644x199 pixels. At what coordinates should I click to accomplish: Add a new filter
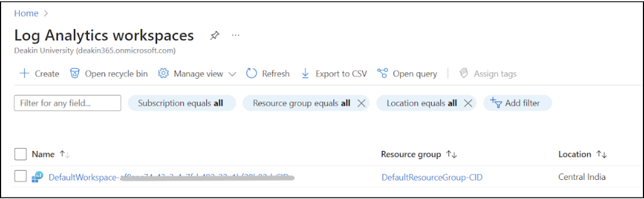(x=517, y=103)
